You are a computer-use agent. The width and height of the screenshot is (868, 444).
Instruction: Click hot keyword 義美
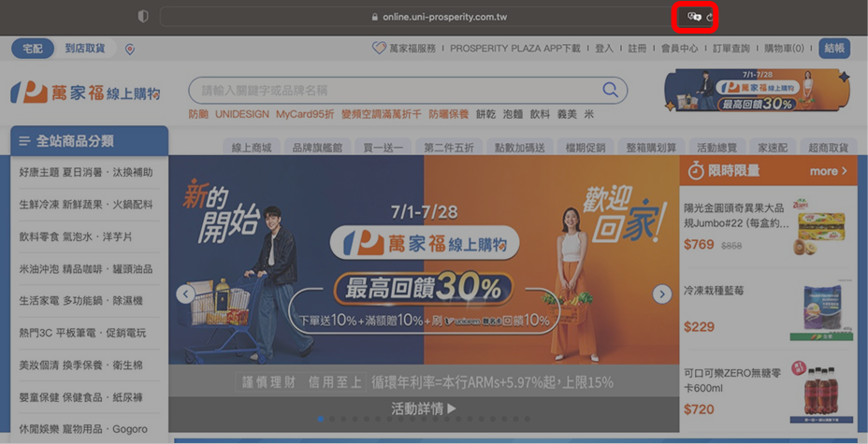[567, 114]
